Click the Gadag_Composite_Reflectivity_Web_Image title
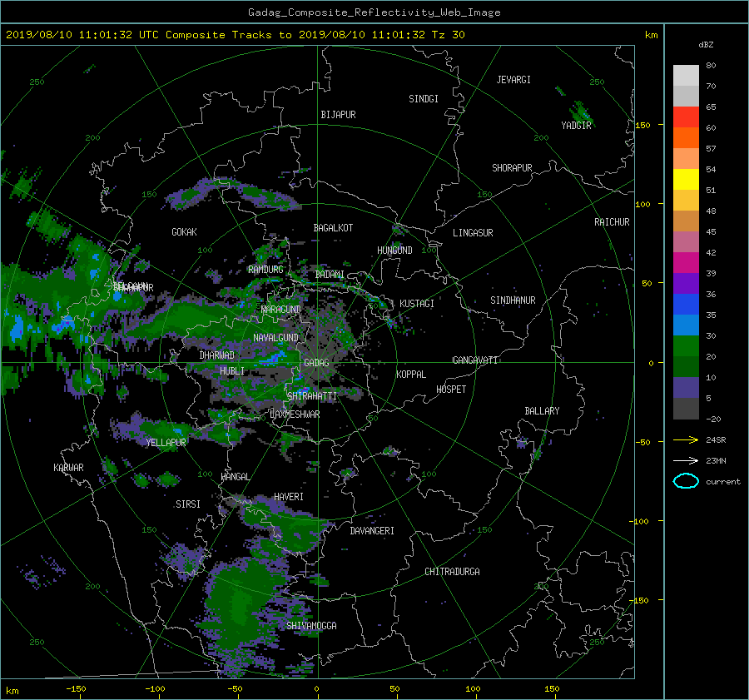 [x=374, y=12]
